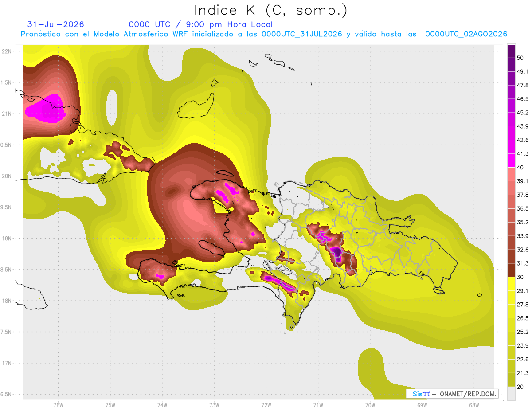Click the "20" colorbar label
The image size is (532, 411).
[520, 387]
